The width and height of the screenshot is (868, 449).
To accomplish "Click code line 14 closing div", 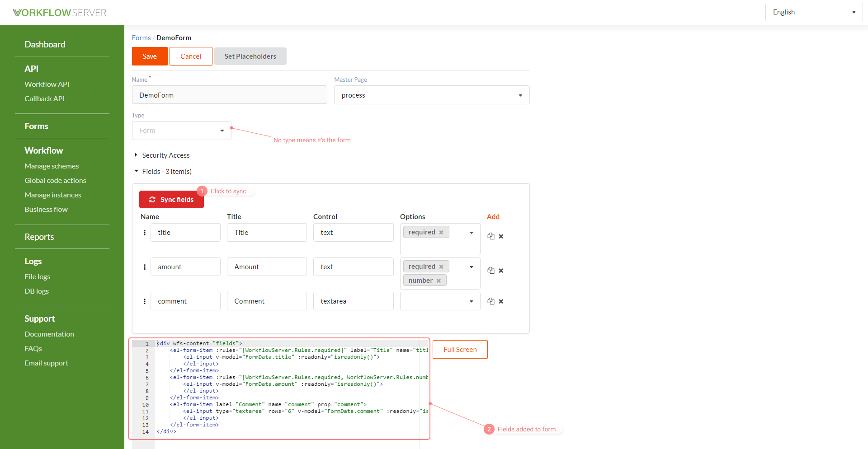I will tap(166, 431).
